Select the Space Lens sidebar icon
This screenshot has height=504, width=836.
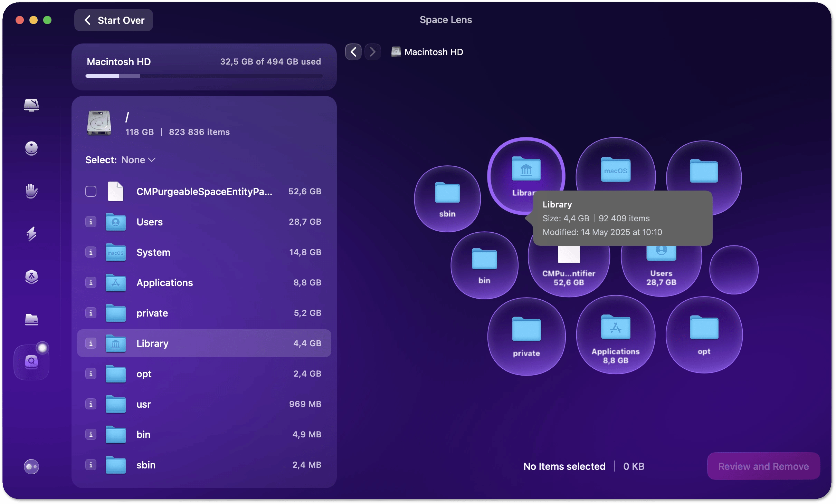tap(31, 362)
